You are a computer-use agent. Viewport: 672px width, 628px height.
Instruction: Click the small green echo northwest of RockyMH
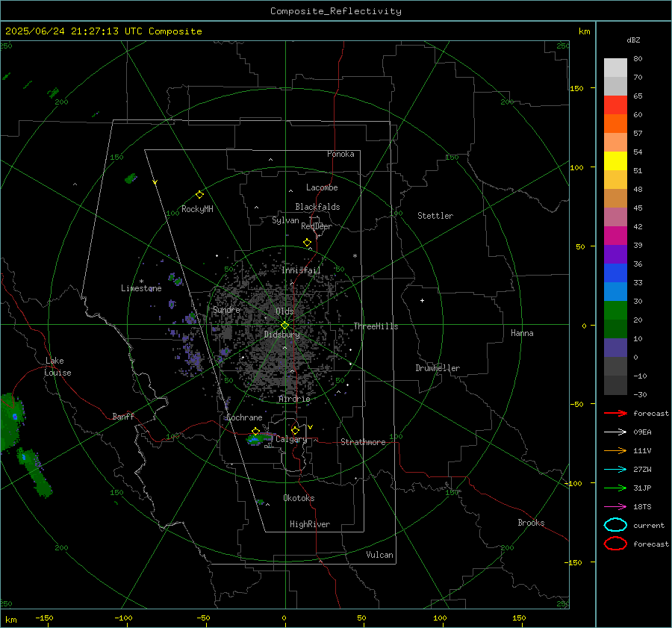click(130, 178)
